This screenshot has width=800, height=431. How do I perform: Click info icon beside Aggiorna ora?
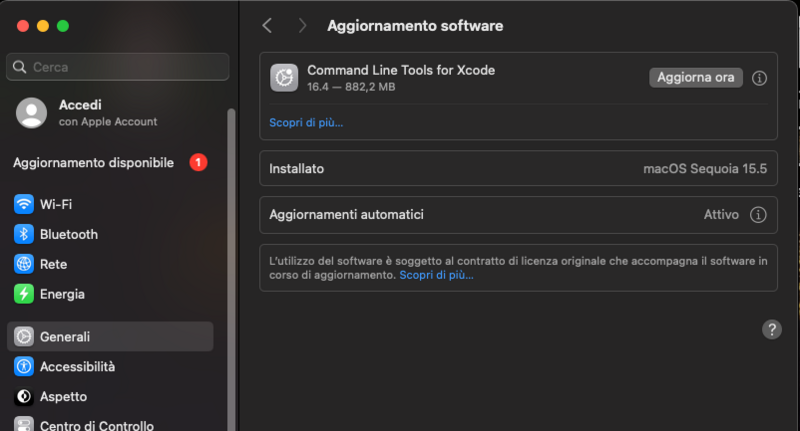[x=759, y=78]
